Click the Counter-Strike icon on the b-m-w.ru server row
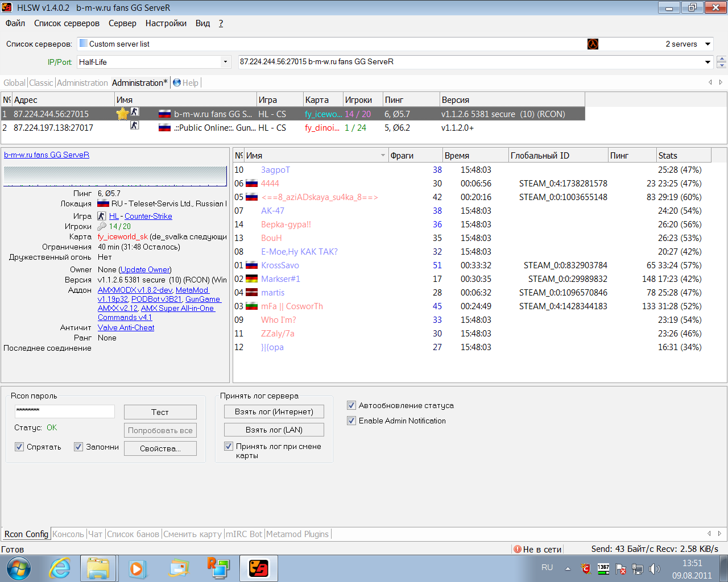The image size is (728, 582). click(x=134, y=111)
